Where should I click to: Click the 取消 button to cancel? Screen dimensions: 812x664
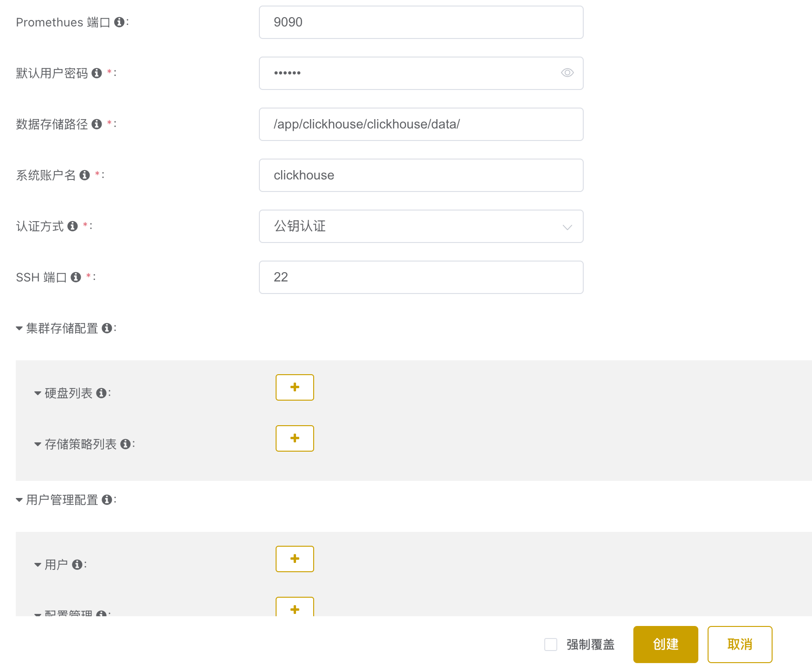(740, 645)
